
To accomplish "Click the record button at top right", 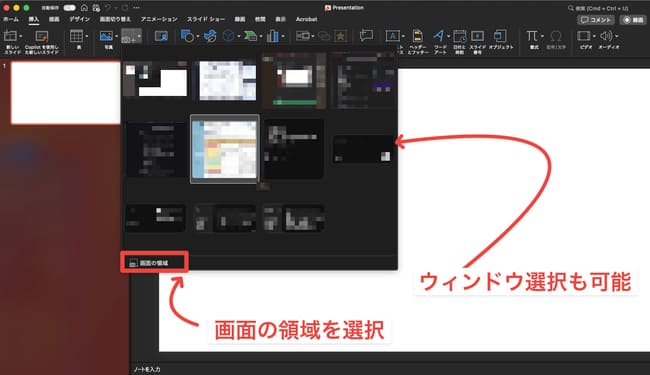I will click(x=633, y=19).
